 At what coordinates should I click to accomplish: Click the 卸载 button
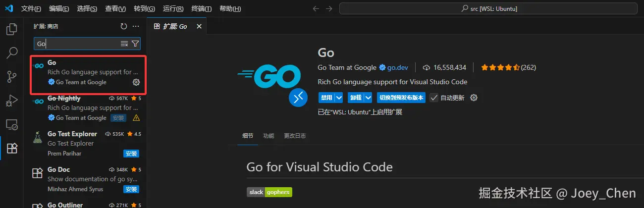[355, 98]
